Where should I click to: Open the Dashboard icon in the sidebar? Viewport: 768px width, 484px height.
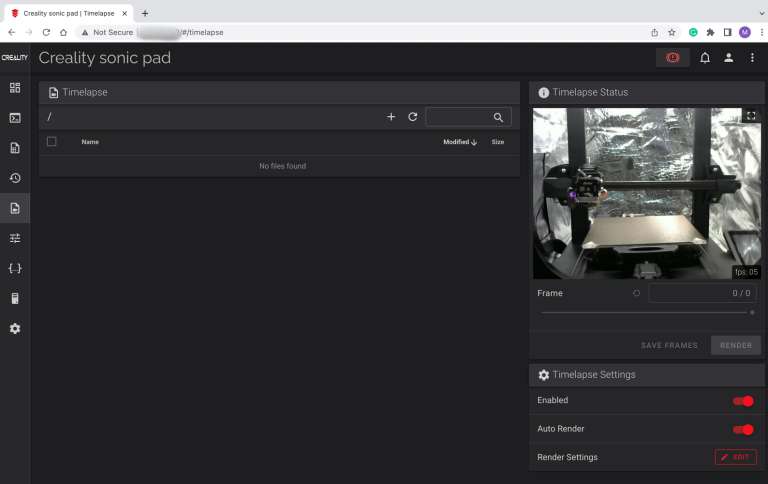pos(15,88)
